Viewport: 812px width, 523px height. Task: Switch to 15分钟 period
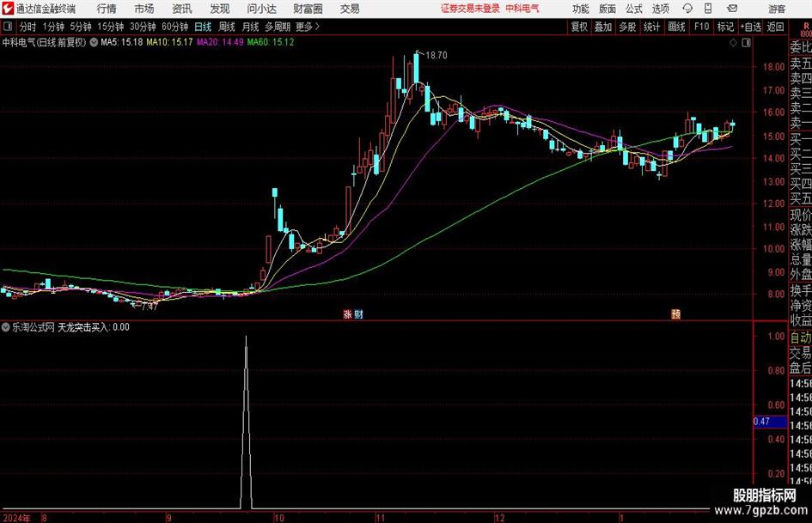(x=110, y=27)
